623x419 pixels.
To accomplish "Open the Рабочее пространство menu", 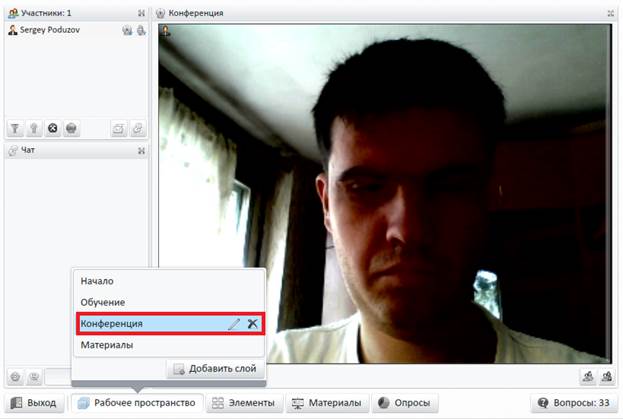I will coord(137,403).
